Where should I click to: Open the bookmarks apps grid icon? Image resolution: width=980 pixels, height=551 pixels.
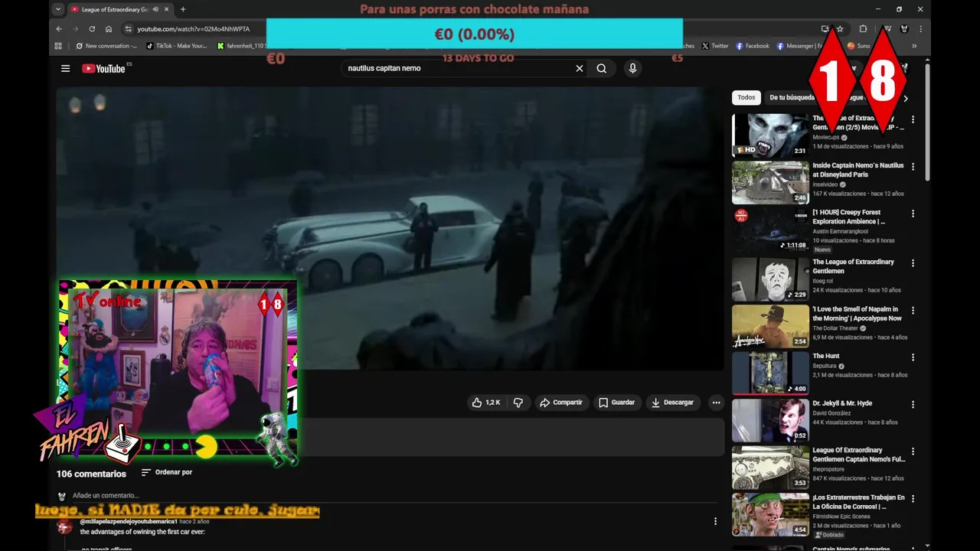coord(58,46)
